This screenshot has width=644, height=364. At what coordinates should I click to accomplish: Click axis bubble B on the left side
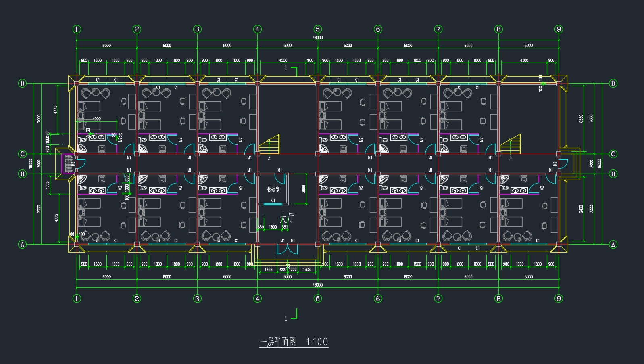pos(23,174)
